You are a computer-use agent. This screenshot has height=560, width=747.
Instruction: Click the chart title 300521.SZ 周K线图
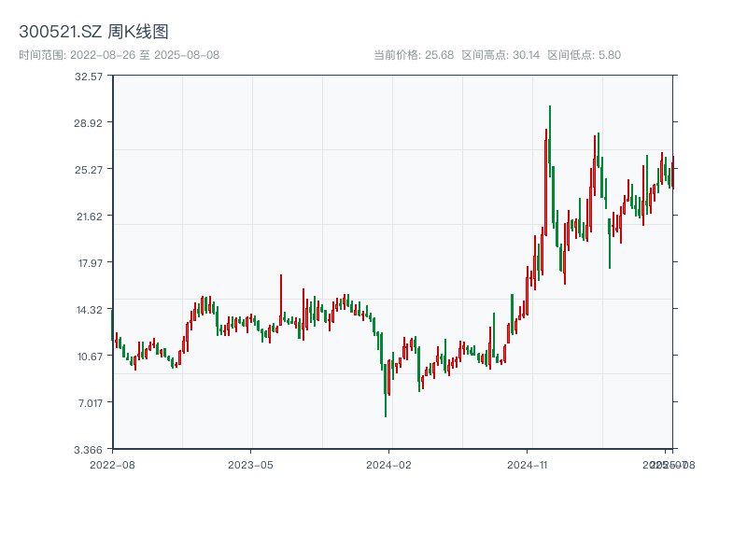tap(94, 32)
